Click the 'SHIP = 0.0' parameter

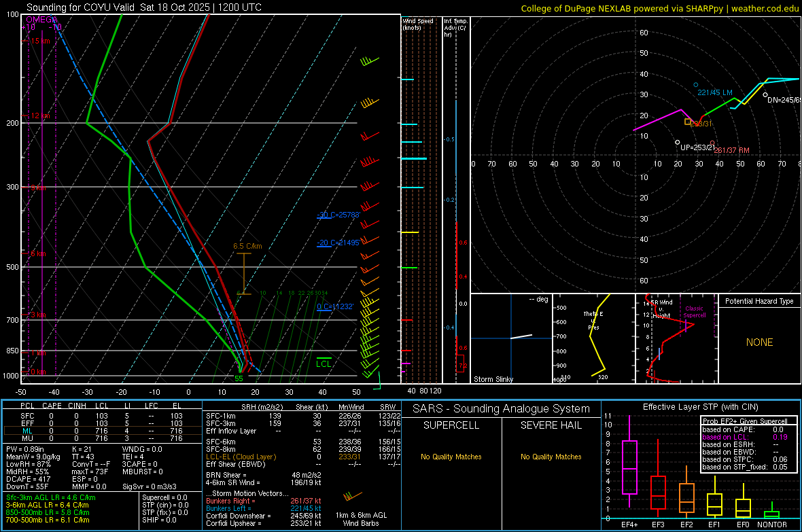pyautogui.click(x=159, y=520)
